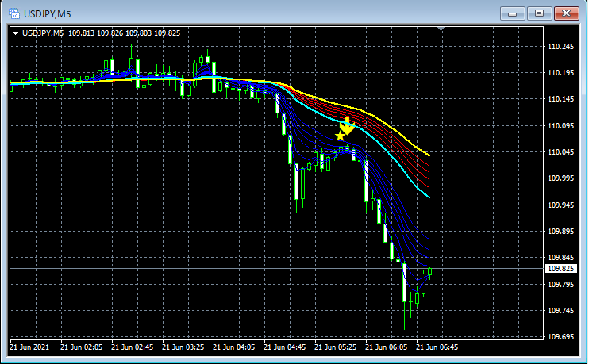Maximize the USDJPY,M5 chart window
The height and width of the screenshot is (364, 589).
tap(539, 14)
